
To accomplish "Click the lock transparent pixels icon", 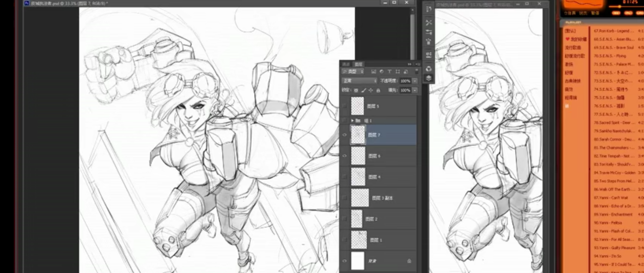I will 356,90.
